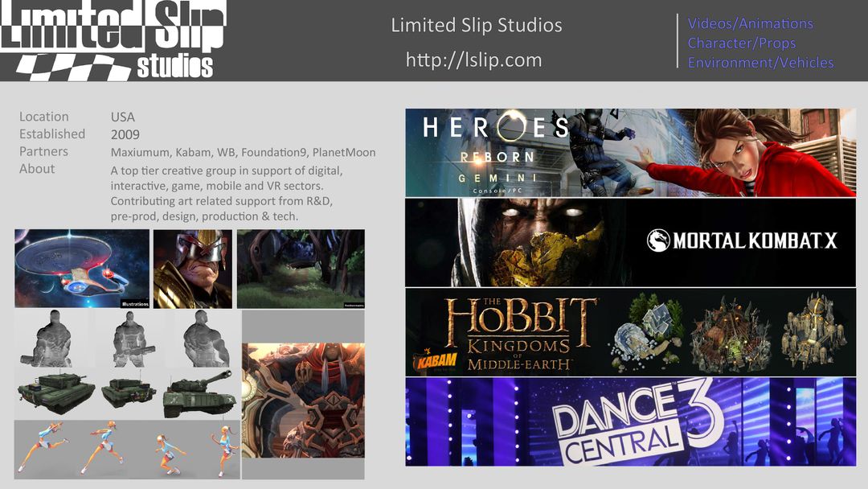
Task: Open The Hobbit Kingdoms of Middle-Earth banner
Action: (x=630, y=331)
